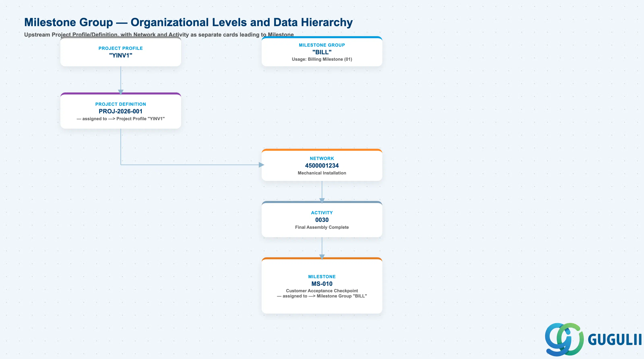The image size is (644, 359).
Task: Click the NETWORK card label
Action: [322, 159]
